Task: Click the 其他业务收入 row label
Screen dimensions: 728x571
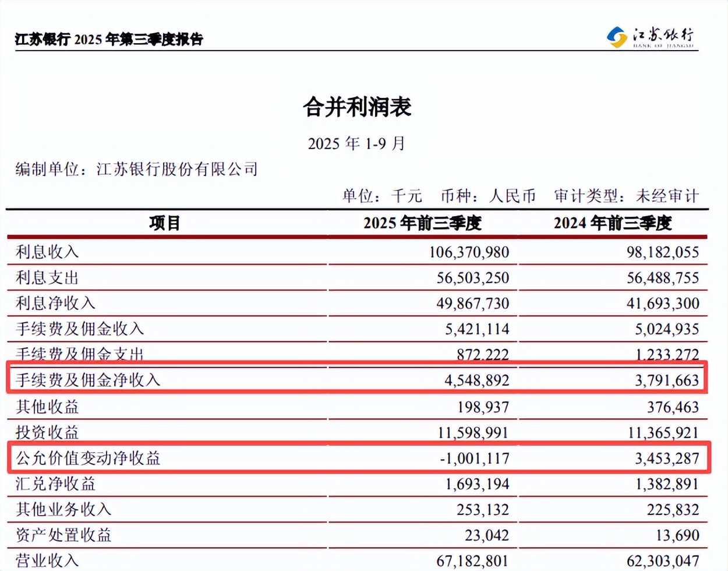Action: tap(63, 510)
